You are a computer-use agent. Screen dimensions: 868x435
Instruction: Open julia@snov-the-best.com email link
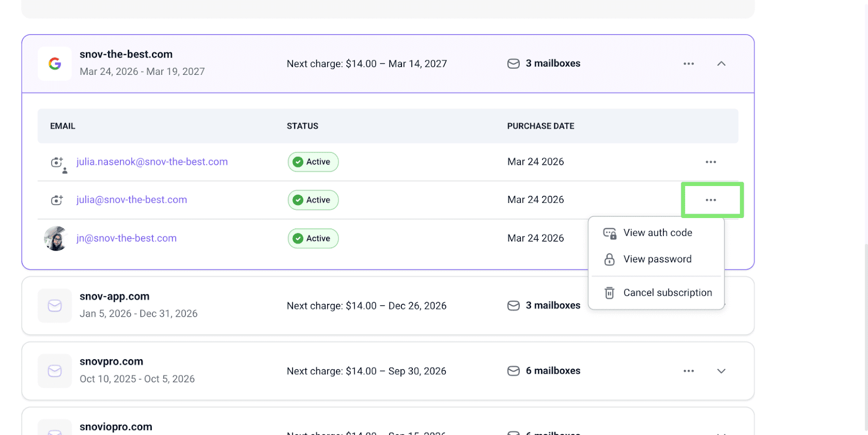pos(131,200)
